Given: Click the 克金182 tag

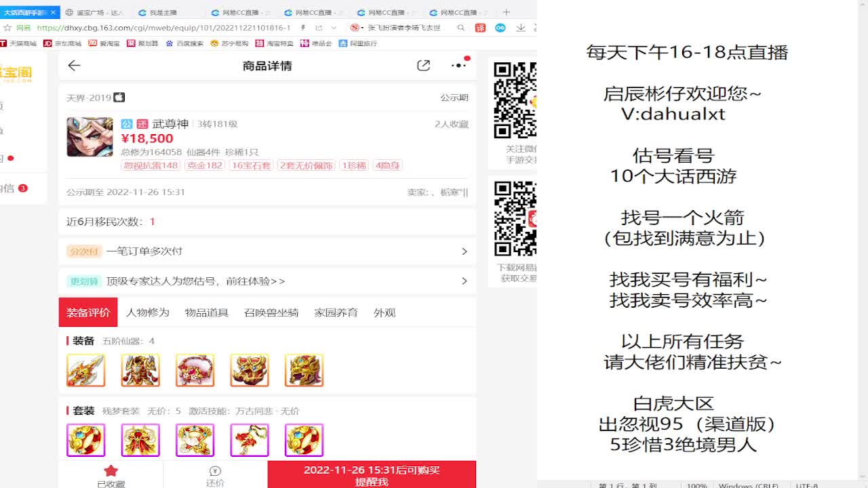Looking at the screenshot, I should click(205, 165).
